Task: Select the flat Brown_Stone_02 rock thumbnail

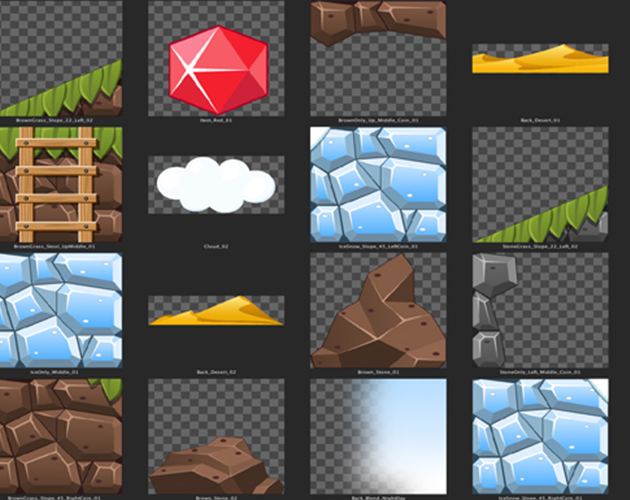Action: click(216, 436)
